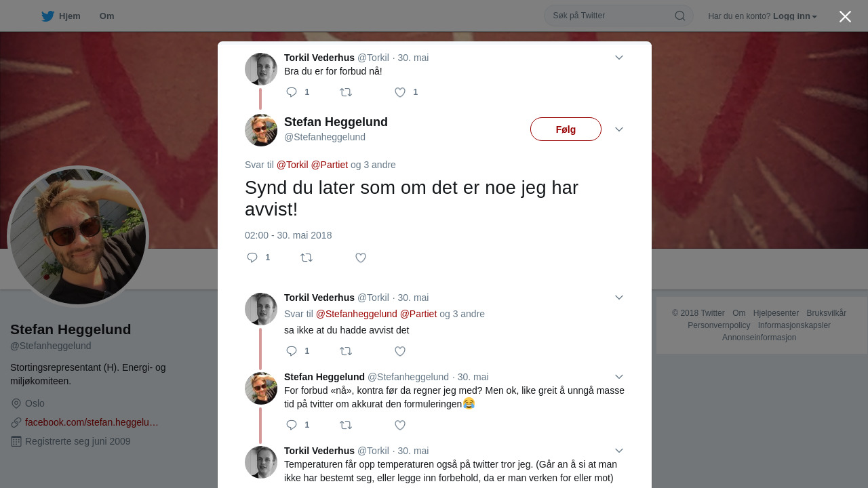The height and width of the screenshot is (488, 868).
Task: Click the search magnifier icon
Action: [x=679, y=16]
